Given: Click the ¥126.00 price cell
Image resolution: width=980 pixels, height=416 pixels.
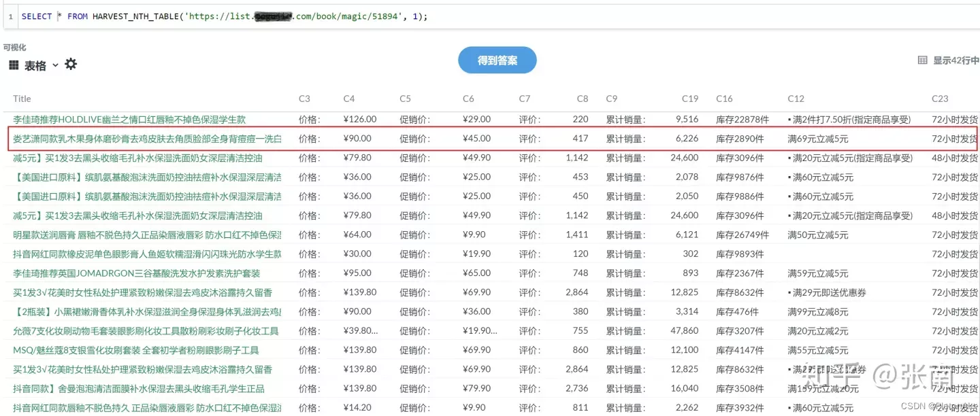Looking at the screenshot, I should point(360,119).
